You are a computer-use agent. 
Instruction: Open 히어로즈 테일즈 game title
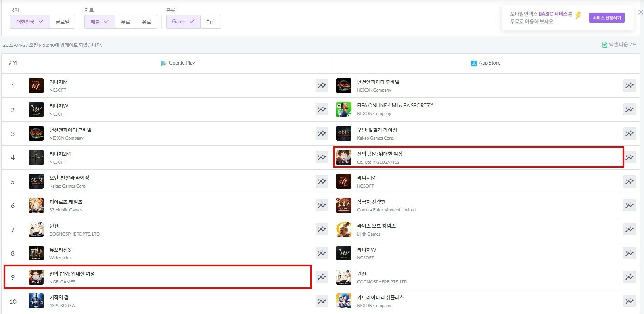pos(66,202)
